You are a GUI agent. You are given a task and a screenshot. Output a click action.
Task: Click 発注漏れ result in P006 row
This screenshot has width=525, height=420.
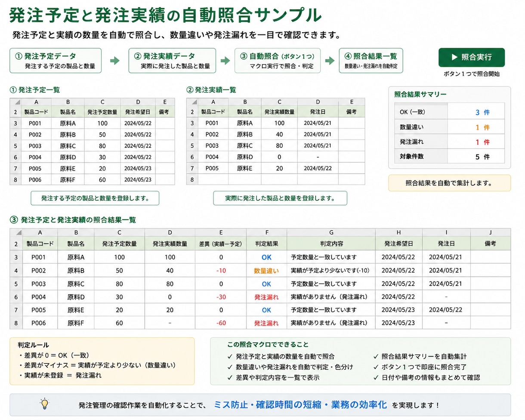coord(266,323)
